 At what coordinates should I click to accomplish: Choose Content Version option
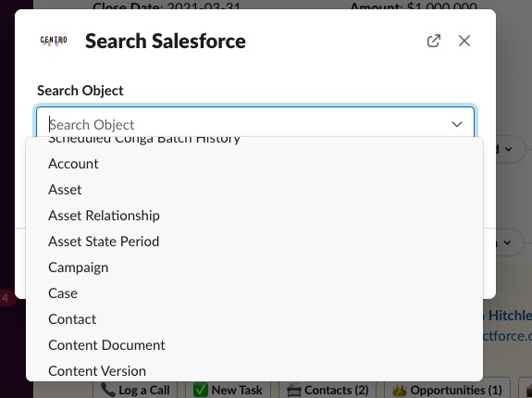point(254,371)
